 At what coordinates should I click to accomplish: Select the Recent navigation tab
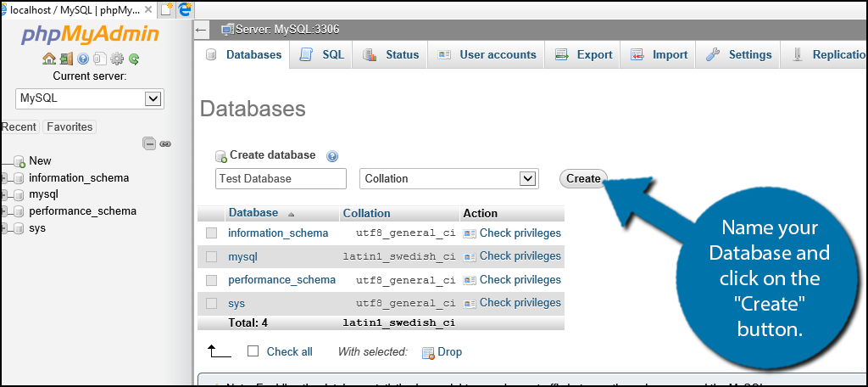[19, 127]
